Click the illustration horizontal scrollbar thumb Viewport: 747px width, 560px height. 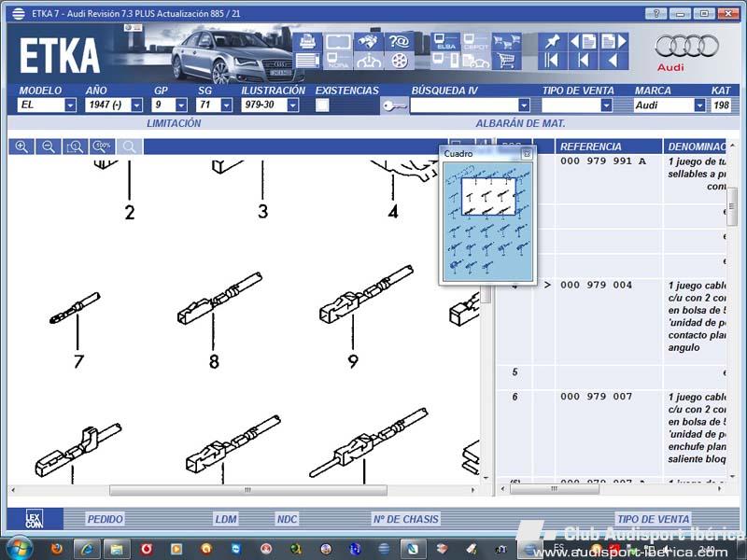coord(248,490)
